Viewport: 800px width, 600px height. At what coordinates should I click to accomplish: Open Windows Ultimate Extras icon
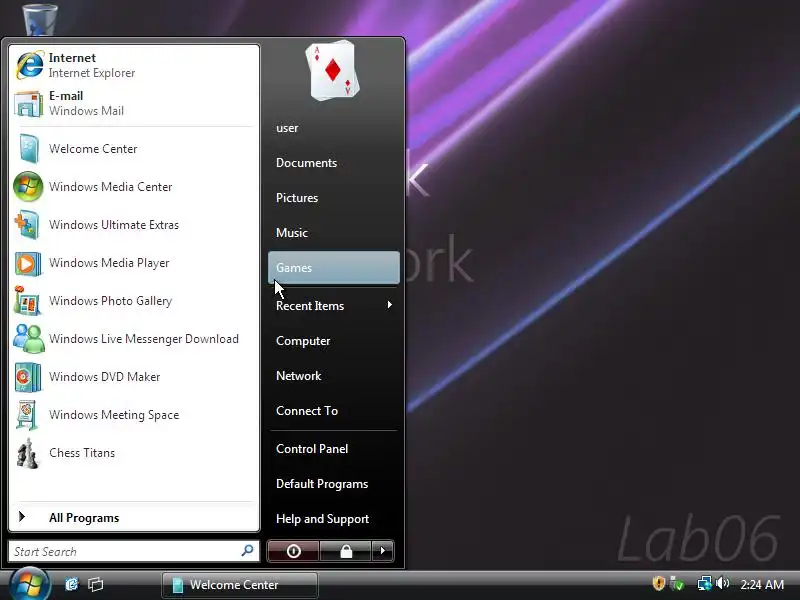[27, 225]
